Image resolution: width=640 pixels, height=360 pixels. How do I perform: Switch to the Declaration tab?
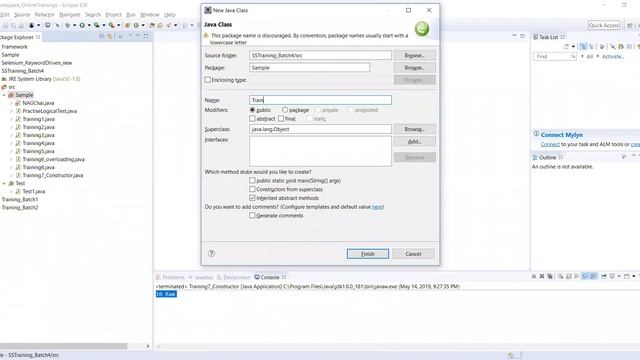(x=233, y=277)
